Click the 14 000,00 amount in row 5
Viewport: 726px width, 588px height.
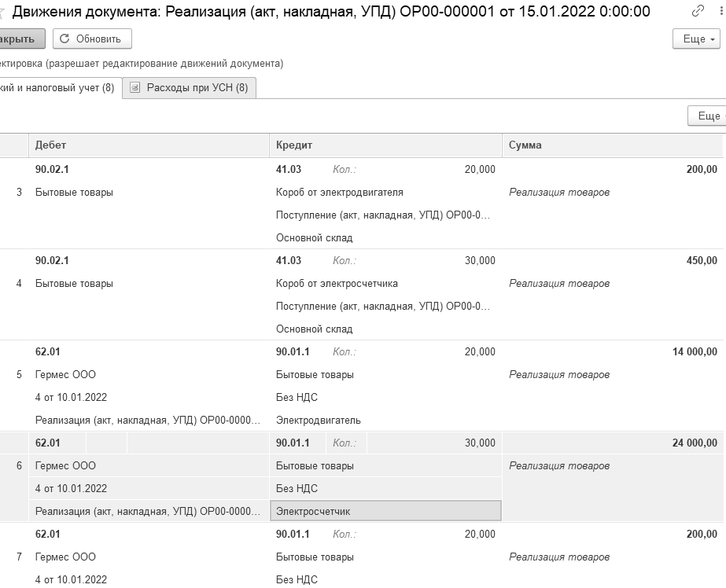[695, 351]
